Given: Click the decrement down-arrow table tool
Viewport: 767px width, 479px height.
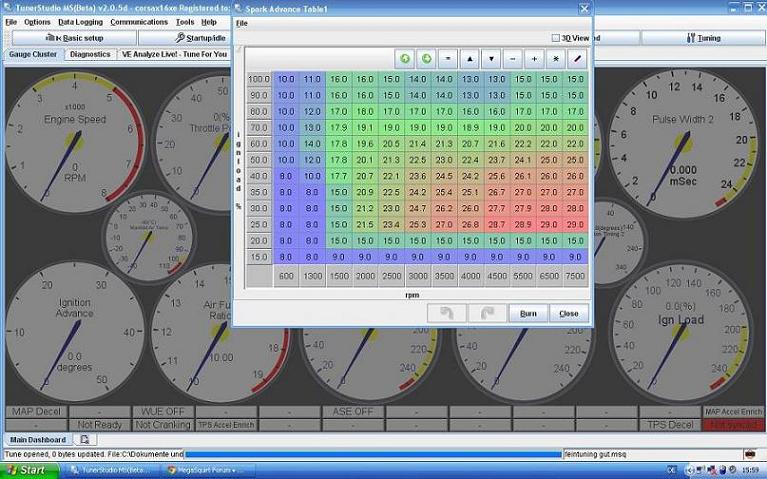Looking at the screenshot, I should click(x=491, y=59).
